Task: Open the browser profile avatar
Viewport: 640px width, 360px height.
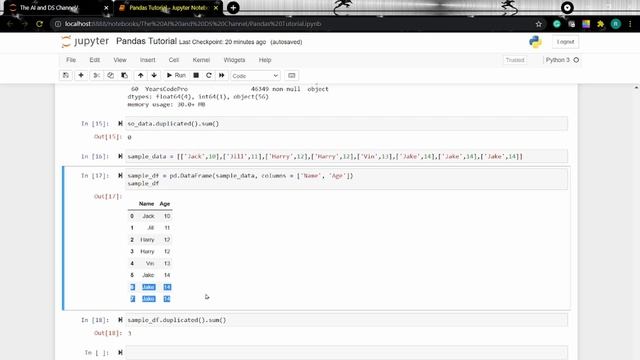Action: tap(616, 24)
